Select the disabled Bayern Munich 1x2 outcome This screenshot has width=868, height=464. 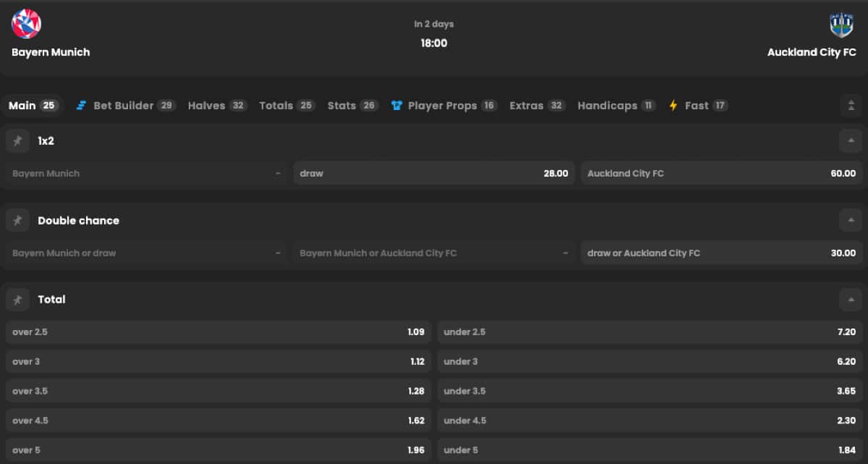(x=147, y=174)
